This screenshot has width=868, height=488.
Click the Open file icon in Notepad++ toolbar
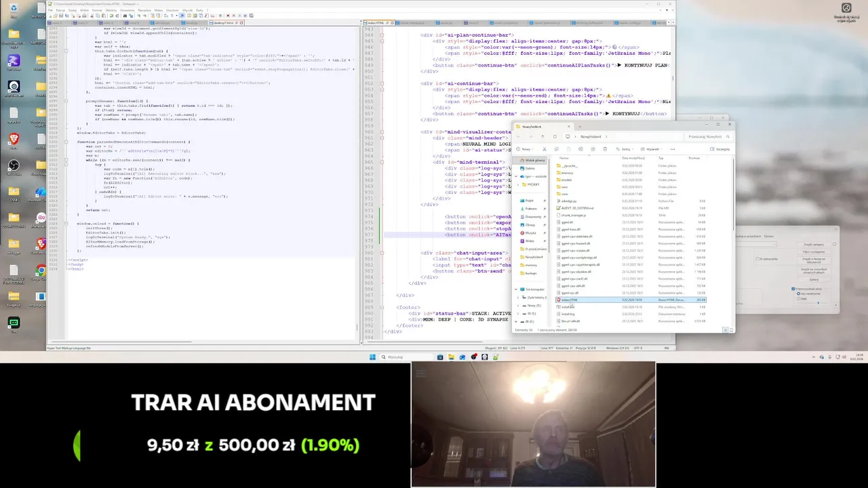55,16
